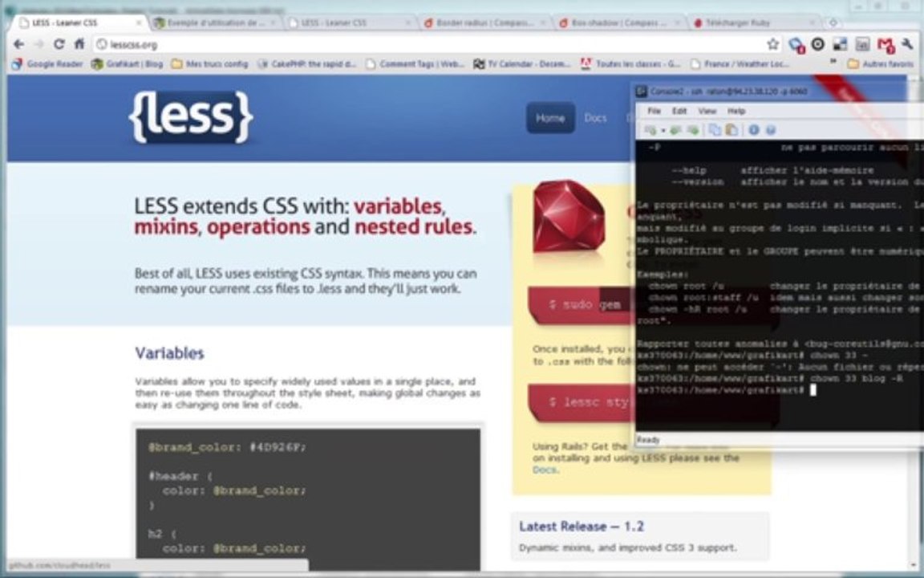Click the {less} logo on the page
Image resolution: width=924 pixels, height=578 pixels.
click(x=191, y=116)
